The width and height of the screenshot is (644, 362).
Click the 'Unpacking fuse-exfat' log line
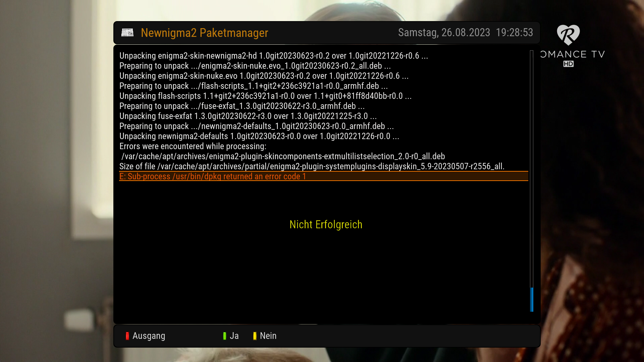tap(248, 116)
